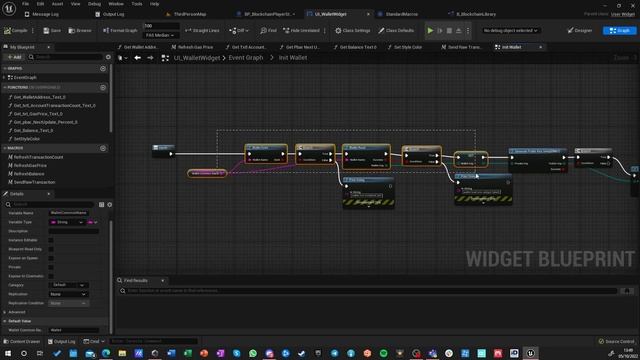Click Event Graph in the breadcrumb
The height and width of the screenshot is (360, 640).
246,58
